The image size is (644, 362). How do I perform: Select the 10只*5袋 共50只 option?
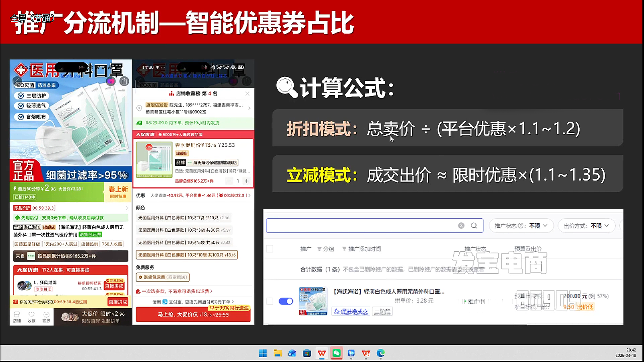[184, 243]
